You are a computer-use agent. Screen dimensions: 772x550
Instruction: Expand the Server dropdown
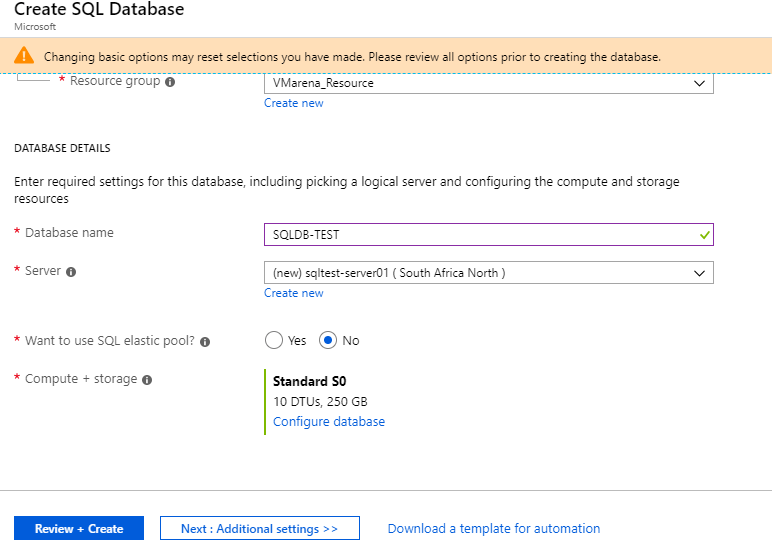click(x=488, y=273)
